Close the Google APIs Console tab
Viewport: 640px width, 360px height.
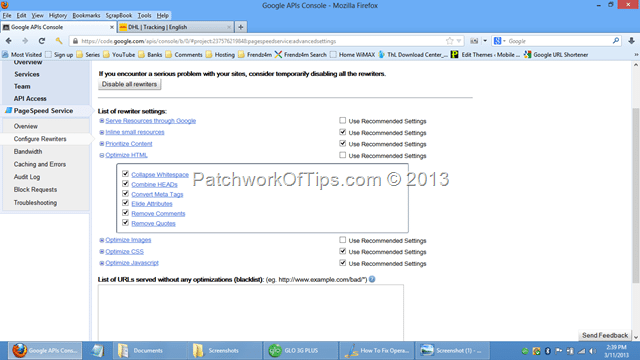[111, 27]
